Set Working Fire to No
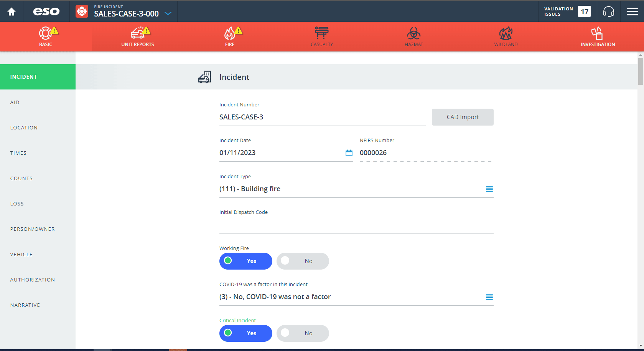Screen dimensions: 644x351 (303, 261)
